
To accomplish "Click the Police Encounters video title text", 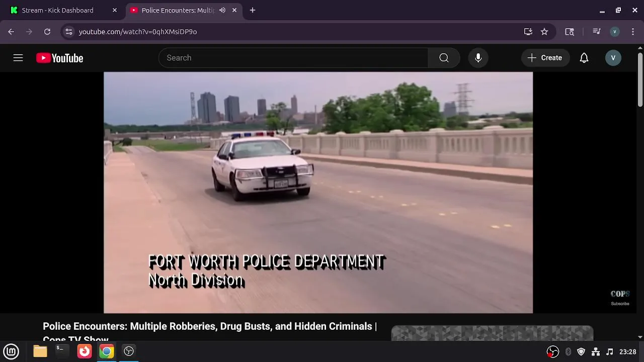I will coord(210,332).
